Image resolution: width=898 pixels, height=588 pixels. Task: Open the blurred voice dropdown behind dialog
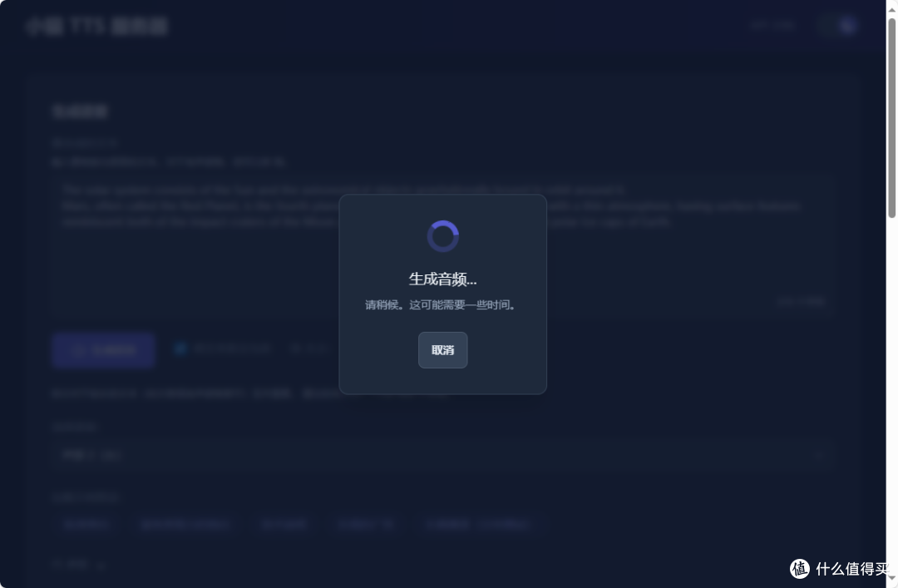pyautogui.click(x=442, y=456)
